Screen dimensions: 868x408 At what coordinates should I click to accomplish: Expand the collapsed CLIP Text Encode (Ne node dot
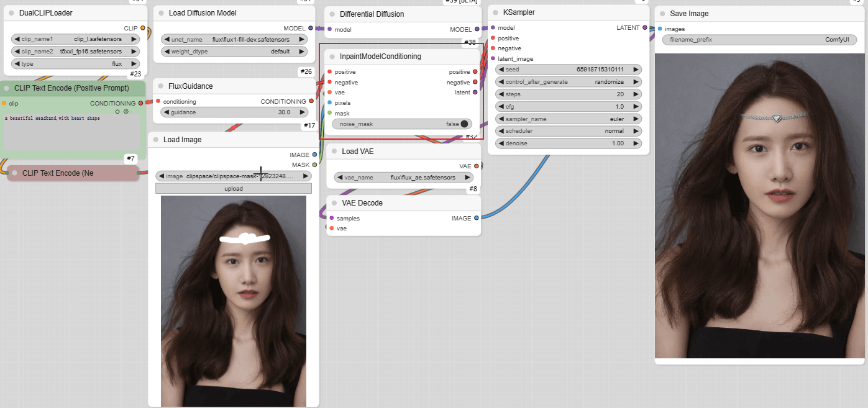(x=14, y=173)
